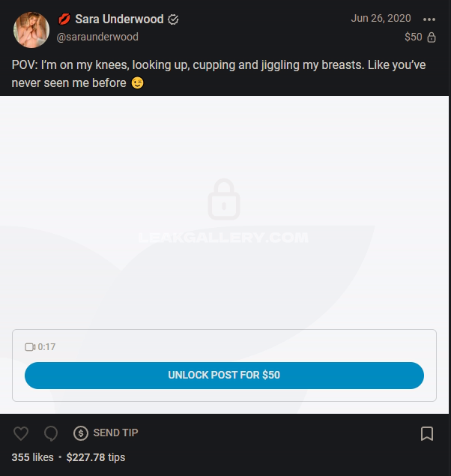Image resolution: width=451 pixels, height=476 pixels.
Task: Click the dollar coin tip icon
Action: point(81,433)
